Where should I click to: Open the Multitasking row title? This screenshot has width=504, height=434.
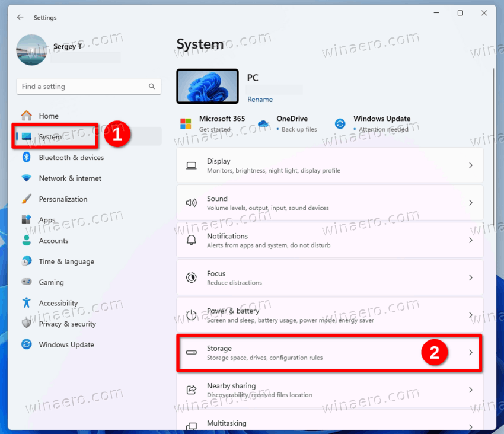[227, 423]
